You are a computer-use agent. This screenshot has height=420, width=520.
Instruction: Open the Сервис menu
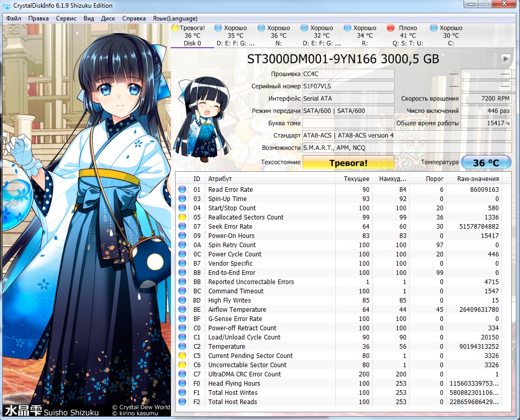[x=66, y=18]
